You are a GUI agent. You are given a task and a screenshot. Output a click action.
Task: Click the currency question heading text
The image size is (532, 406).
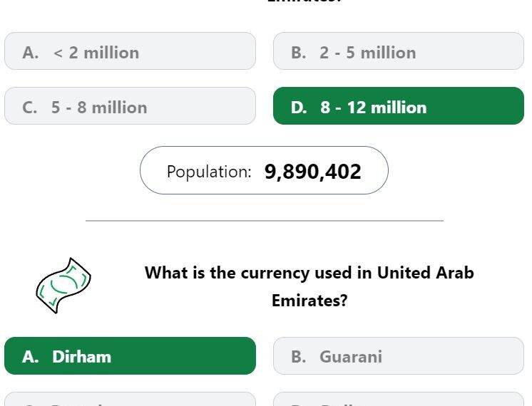tap(310, 286)
